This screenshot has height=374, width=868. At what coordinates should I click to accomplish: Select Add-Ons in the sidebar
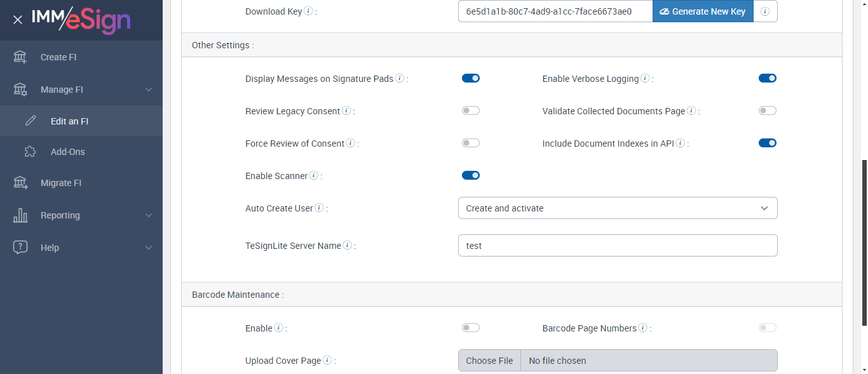click(x=67, y=152)
